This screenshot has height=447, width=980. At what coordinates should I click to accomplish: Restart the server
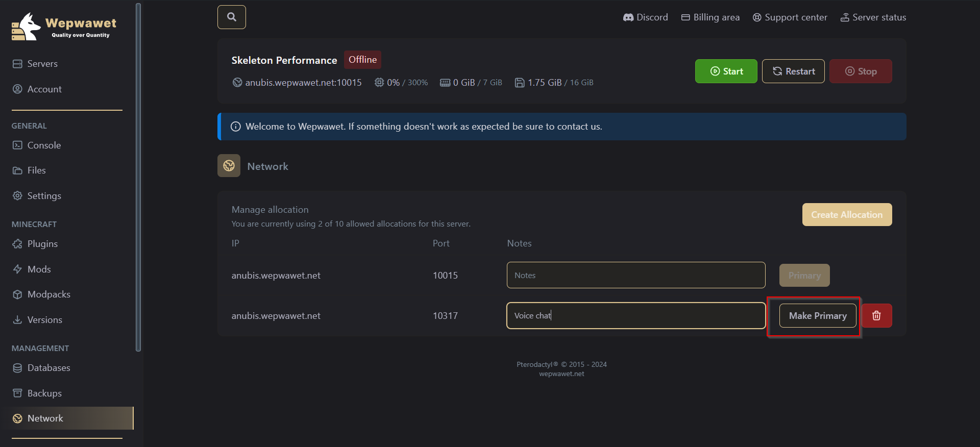click(x=793, y=71)
